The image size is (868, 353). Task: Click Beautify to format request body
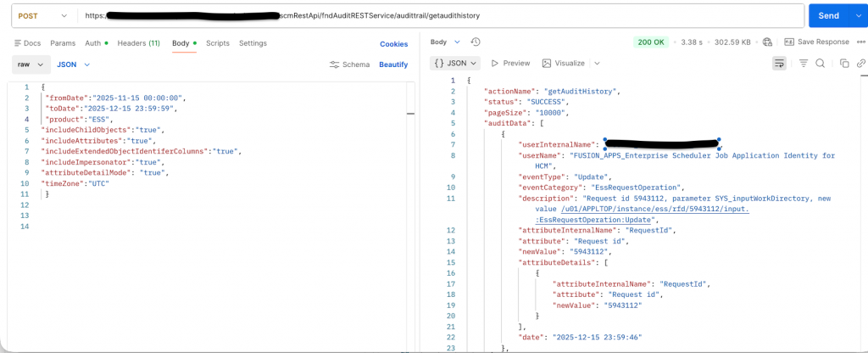click(393, 64)
